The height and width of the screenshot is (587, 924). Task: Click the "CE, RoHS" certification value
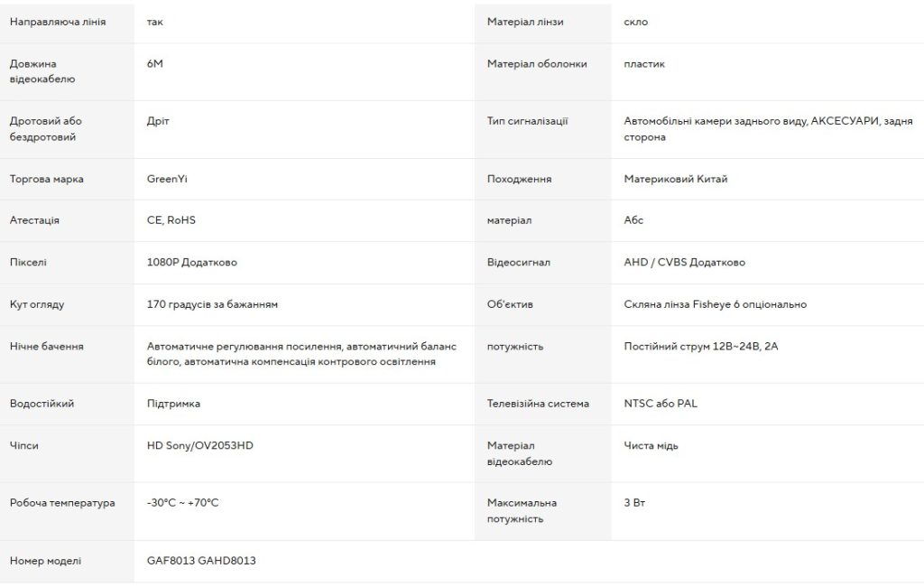pos(171,220)
